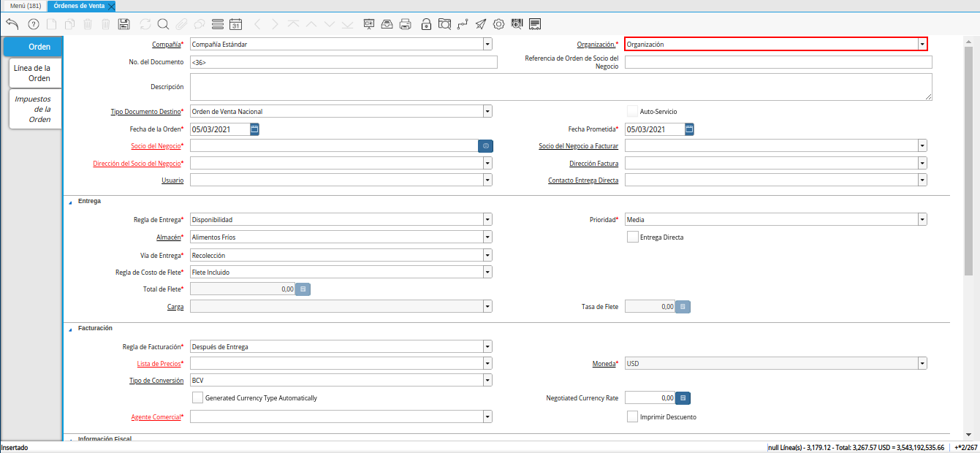Click the magnifier search records icon

tap(163, 24)
